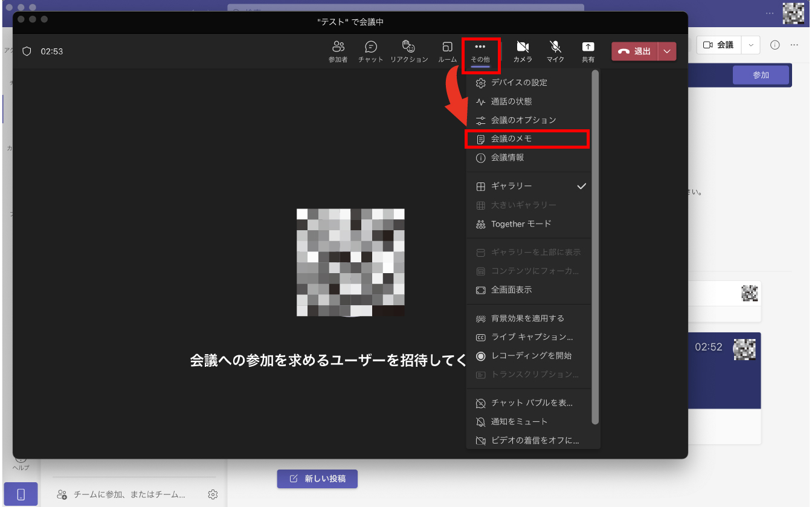Share screen with the 共有 icon
Screen dimensions: 812x507
587,51
